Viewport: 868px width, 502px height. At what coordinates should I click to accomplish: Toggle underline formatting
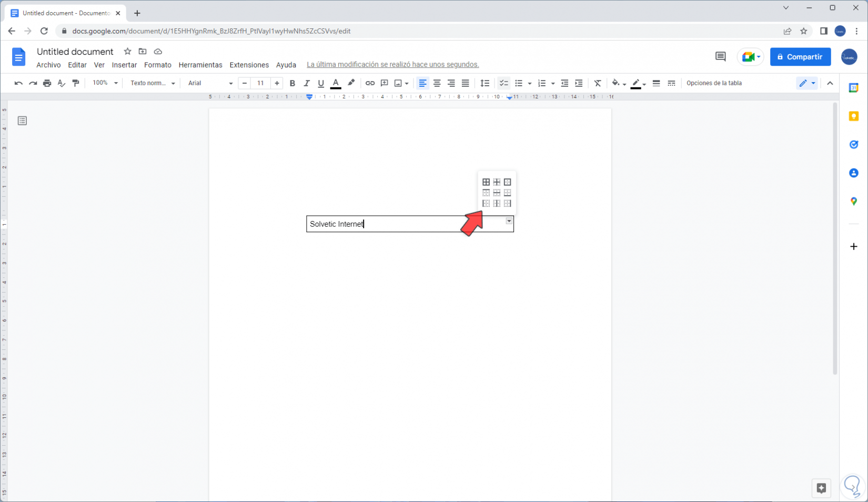[x=321, y=83]
